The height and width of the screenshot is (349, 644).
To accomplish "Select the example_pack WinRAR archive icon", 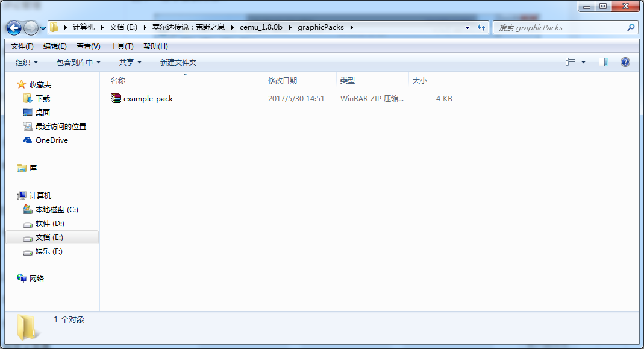I will pos(116,98).
